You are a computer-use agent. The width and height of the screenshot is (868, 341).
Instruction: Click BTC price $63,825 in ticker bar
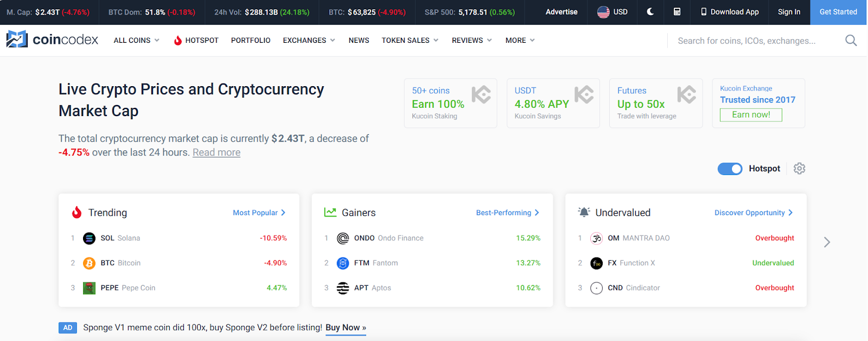click(x=361, y=12)
